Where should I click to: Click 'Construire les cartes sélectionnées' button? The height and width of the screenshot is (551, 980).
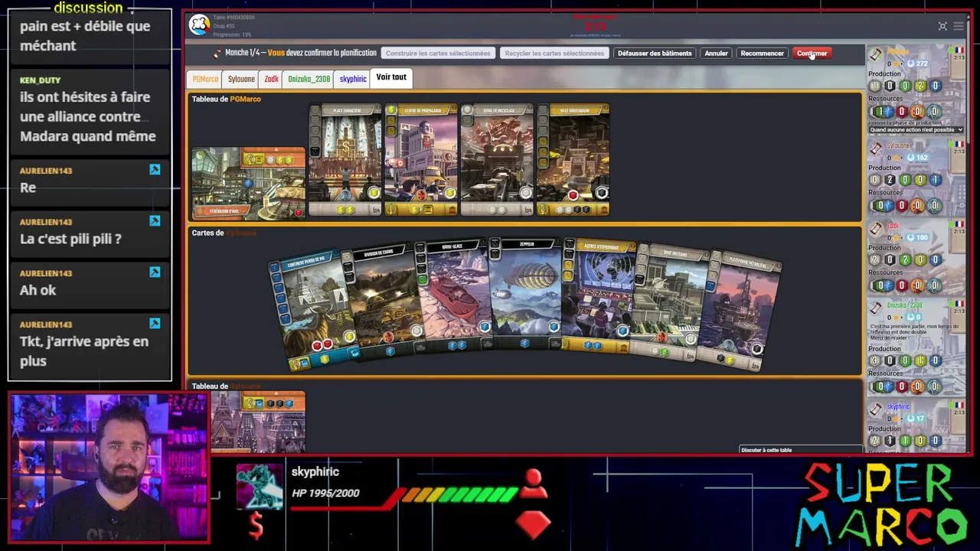tap(438, 54)
